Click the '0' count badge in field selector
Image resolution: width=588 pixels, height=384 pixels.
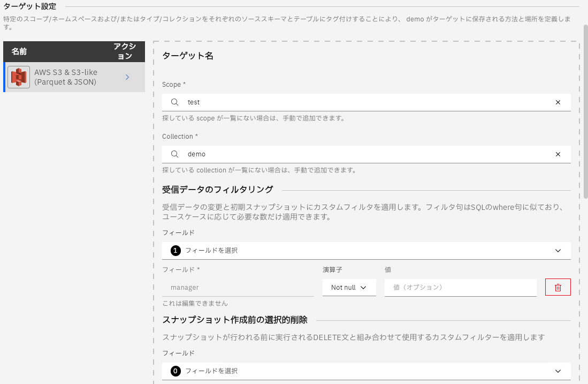coord(175,371)
